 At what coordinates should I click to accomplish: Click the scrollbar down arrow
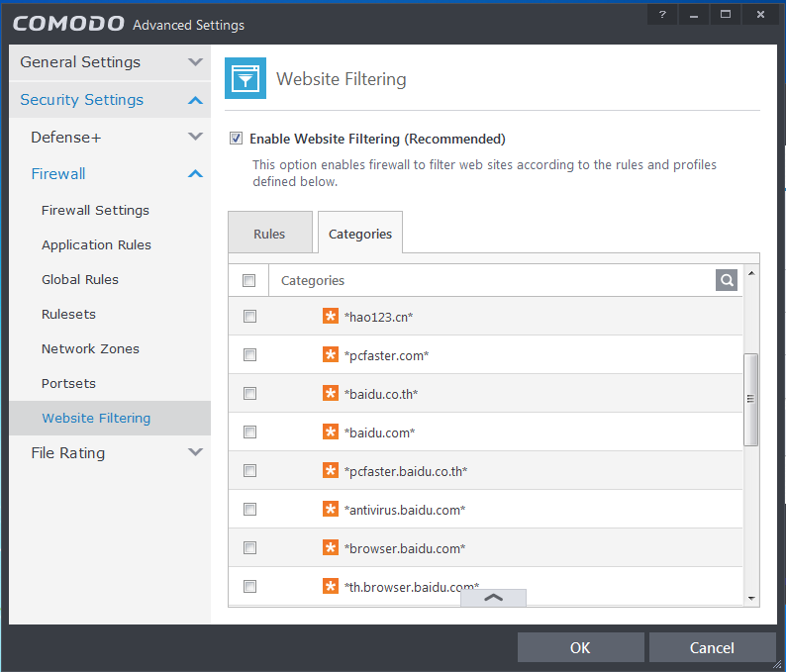point(751,598)
